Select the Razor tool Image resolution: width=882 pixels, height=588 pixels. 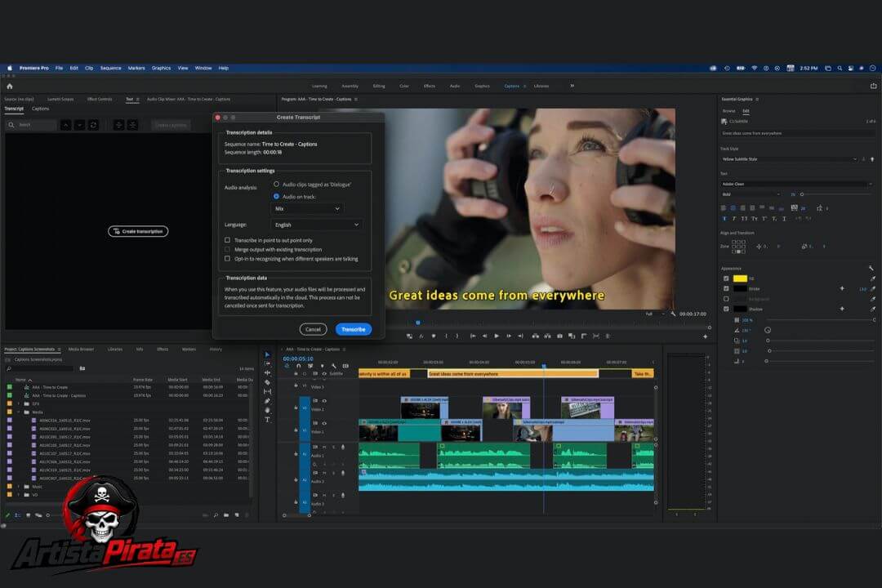(267, 382)
